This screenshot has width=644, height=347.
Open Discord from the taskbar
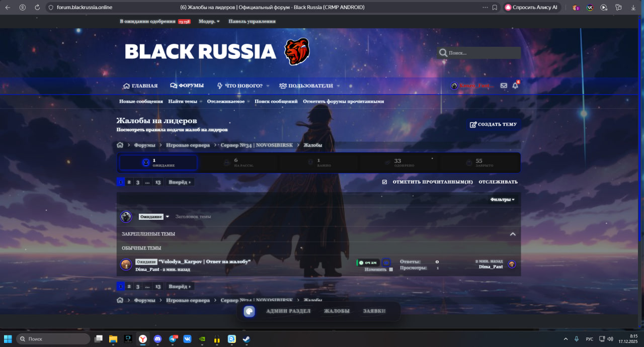[158, 339]
